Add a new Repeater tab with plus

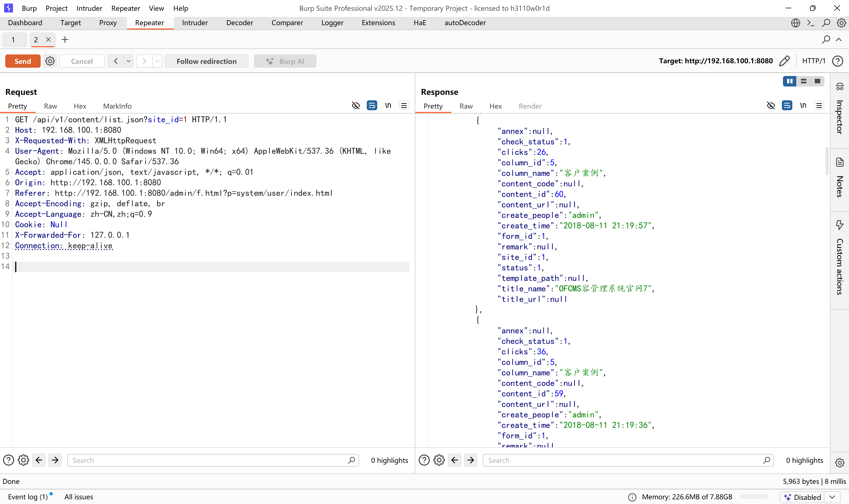[65, 40]
